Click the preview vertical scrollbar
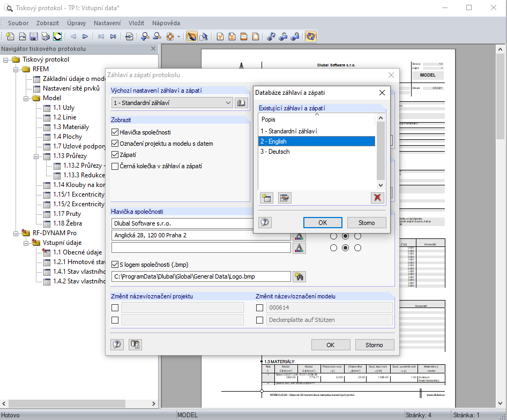 [500, 97]
